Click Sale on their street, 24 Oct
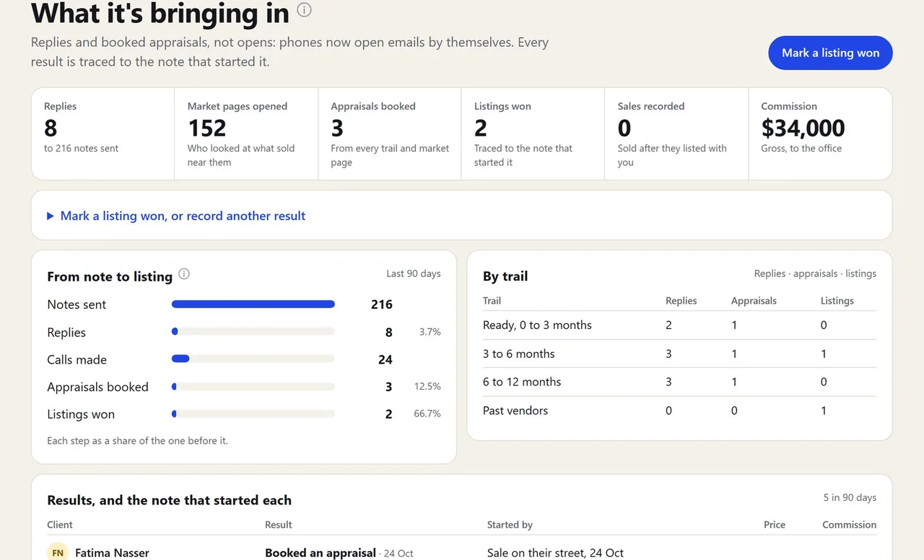 click(x=555, y=553)
